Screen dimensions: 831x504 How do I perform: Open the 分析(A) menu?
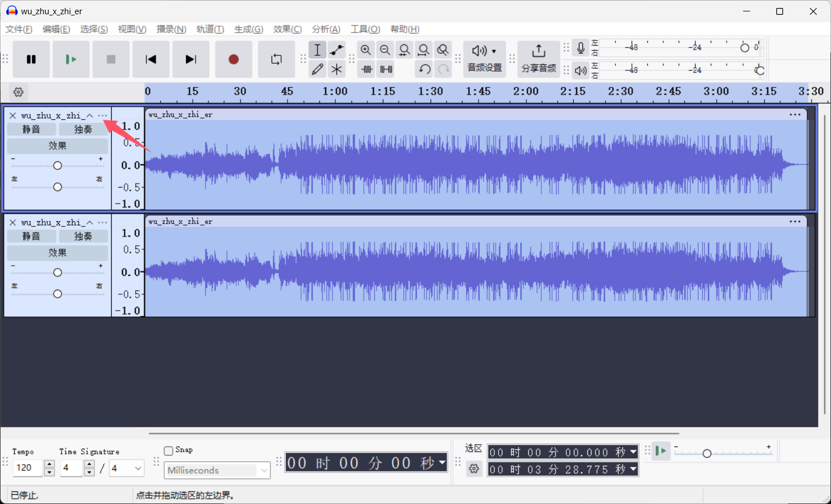point(326,29)
